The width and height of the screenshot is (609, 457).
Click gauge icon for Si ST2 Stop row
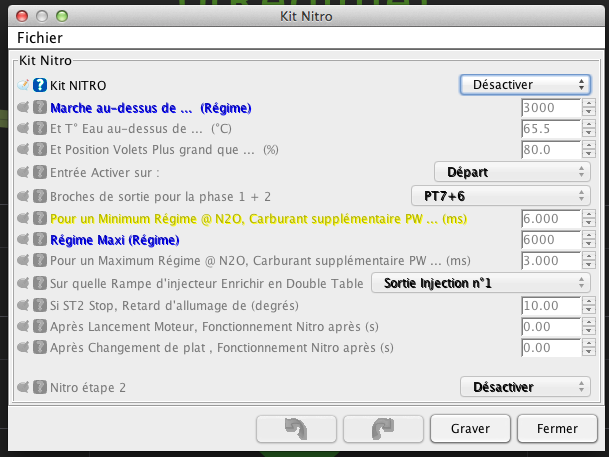click(x=23, y=305)
